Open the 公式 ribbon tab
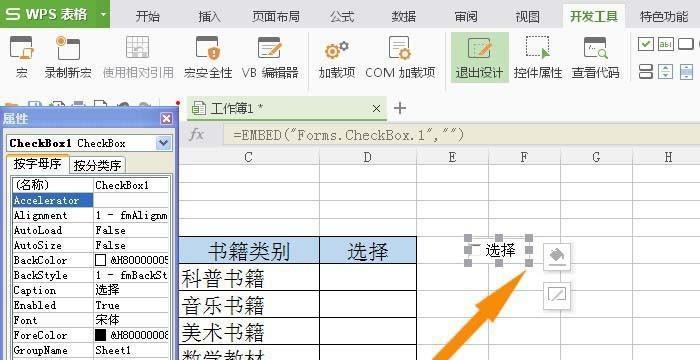Viewport: 700px width, 360px height. pos(342,17)
